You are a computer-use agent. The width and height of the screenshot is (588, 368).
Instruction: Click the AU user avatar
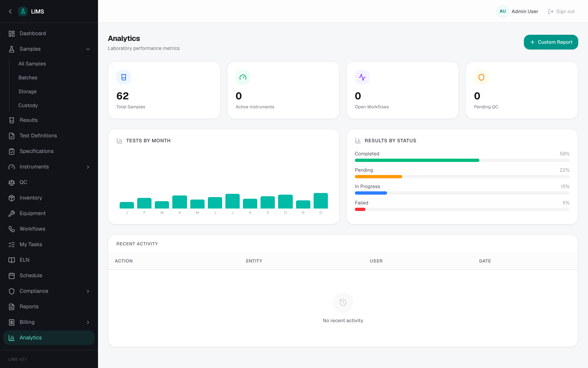pyautogui.click(x=502, y=11)
